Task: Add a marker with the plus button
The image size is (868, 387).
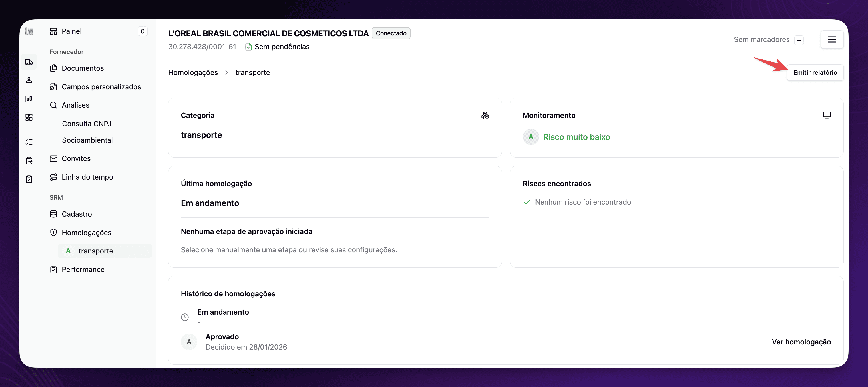Action: coord(799,40)
